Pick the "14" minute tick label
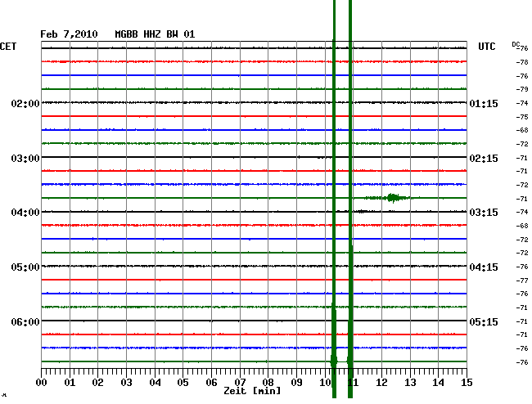Viewport: 532px width, 404px height. point(439,382)
